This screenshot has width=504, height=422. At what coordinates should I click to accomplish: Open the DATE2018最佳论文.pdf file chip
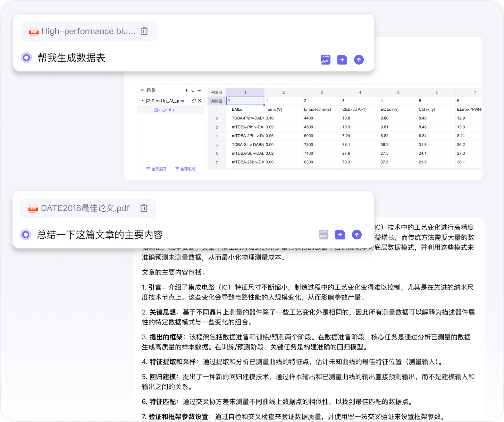pyautogui.click(x=88, y=208)
